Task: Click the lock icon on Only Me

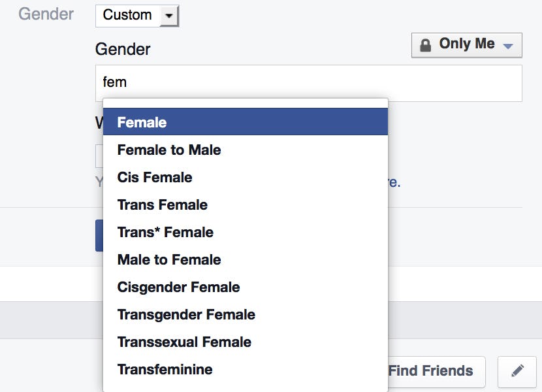Action: coord(426,44)
